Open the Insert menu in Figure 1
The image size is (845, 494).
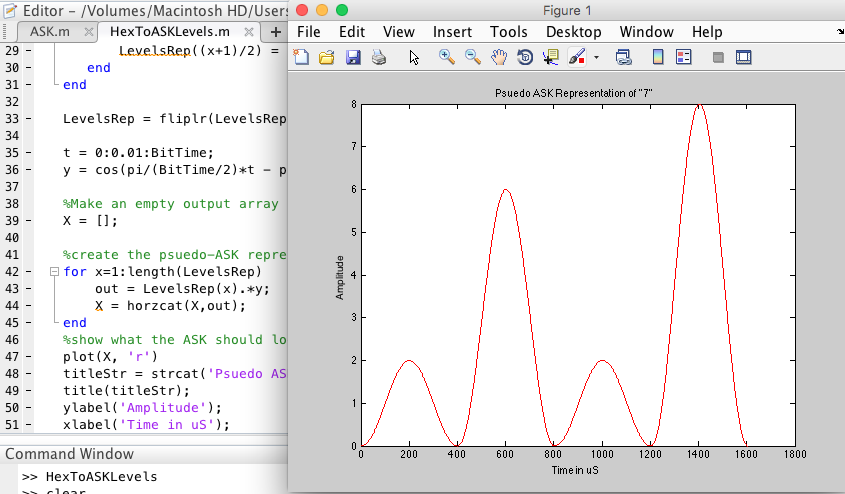tap(452, 32)
